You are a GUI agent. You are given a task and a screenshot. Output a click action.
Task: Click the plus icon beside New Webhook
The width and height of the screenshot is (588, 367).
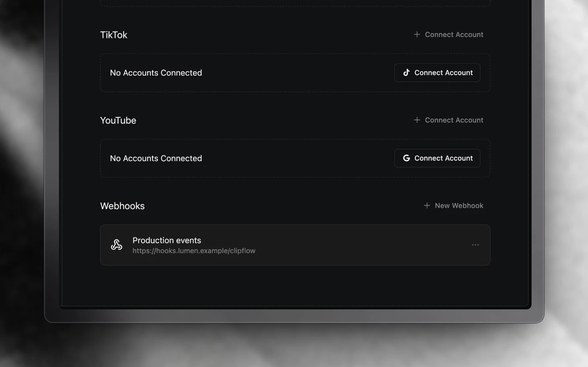pos(427,206)
